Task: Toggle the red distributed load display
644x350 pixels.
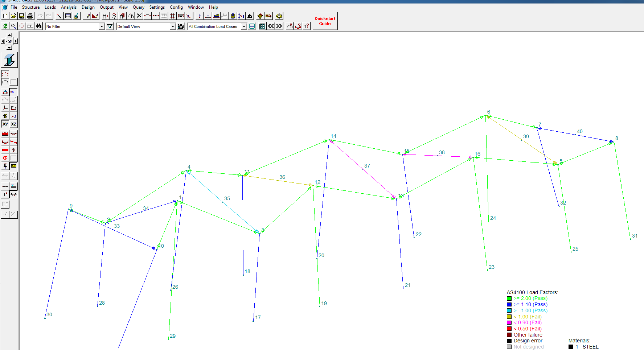Action: pyautogui.click(x=5, y=134)
